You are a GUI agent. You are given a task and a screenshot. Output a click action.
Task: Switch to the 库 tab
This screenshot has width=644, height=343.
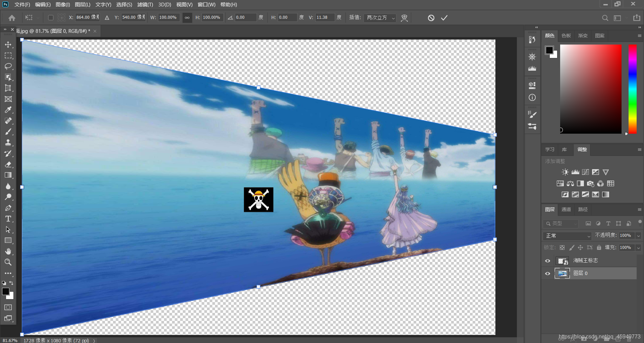pyautogui.click(x=565, y=149)
